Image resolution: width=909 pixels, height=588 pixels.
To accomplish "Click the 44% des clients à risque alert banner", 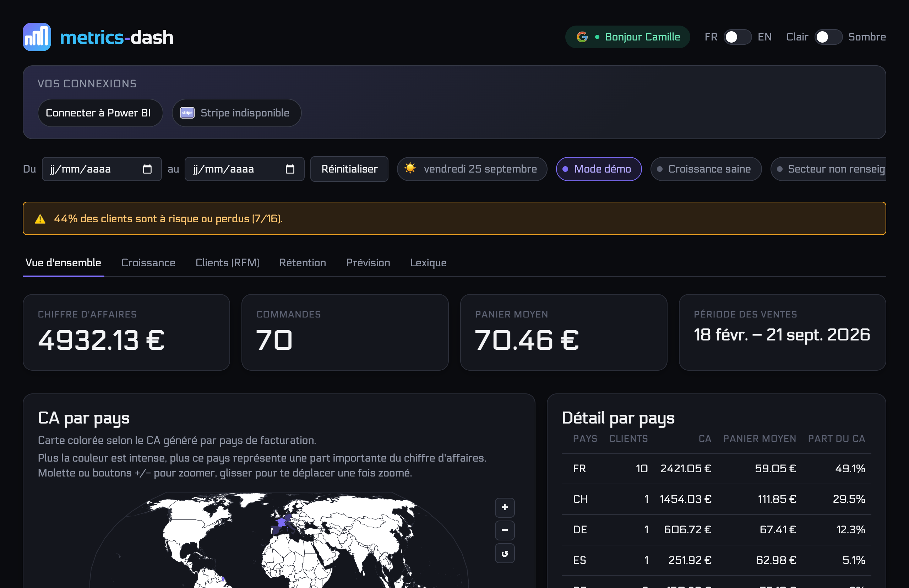I will pos(454,218).
